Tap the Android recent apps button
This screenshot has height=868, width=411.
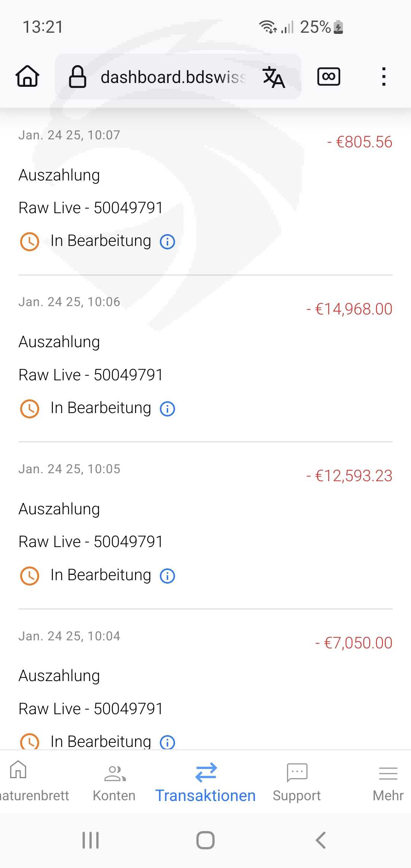pos(91,840)
